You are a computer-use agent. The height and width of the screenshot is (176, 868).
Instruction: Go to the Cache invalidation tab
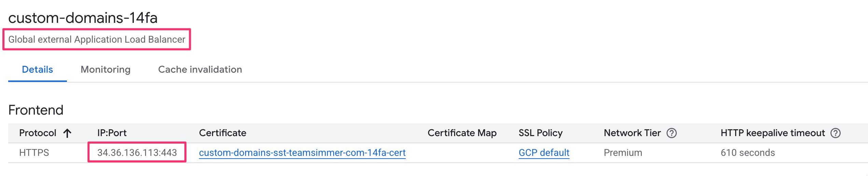pos(200,70)
